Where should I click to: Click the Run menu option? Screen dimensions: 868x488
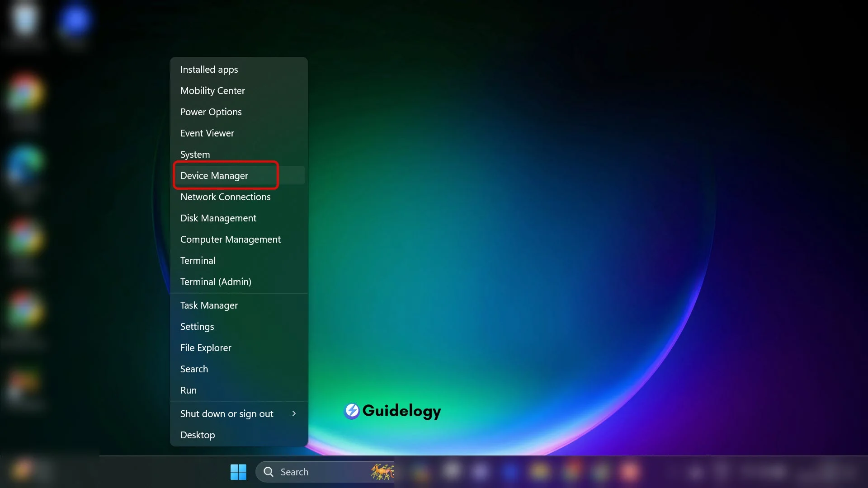[x=189, y=390]
